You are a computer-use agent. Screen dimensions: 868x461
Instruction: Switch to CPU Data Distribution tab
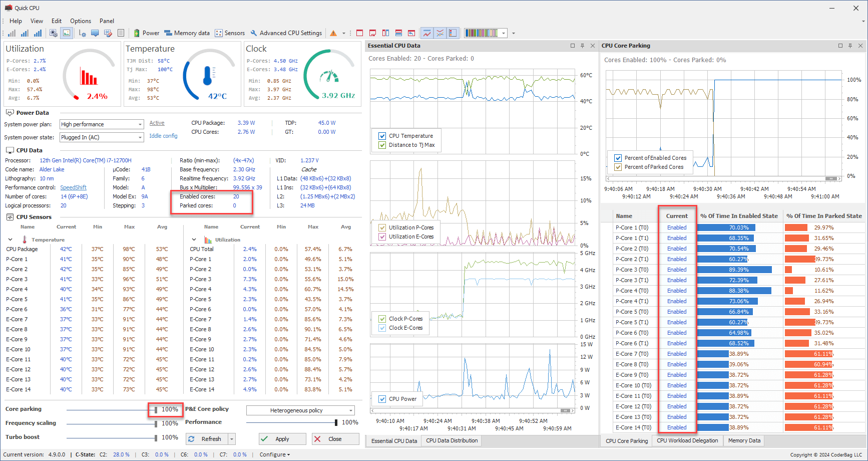tap(452, 441)
